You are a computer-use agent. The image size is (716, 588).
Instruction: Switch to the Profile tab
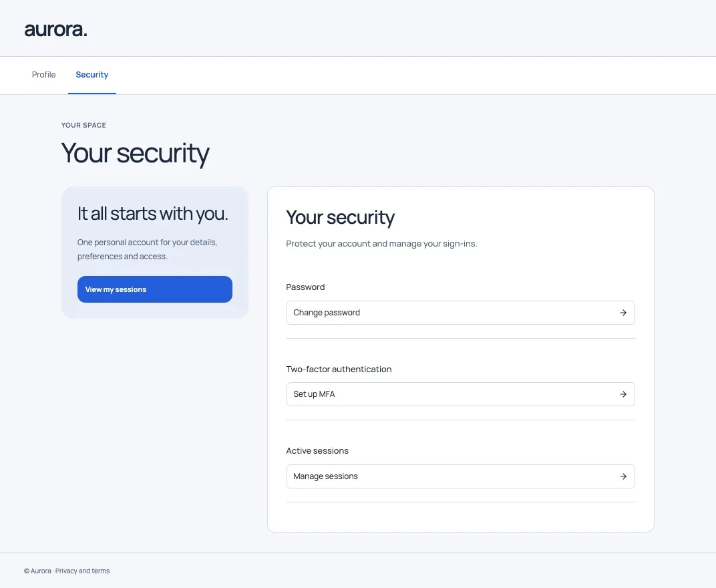(44, 74)
